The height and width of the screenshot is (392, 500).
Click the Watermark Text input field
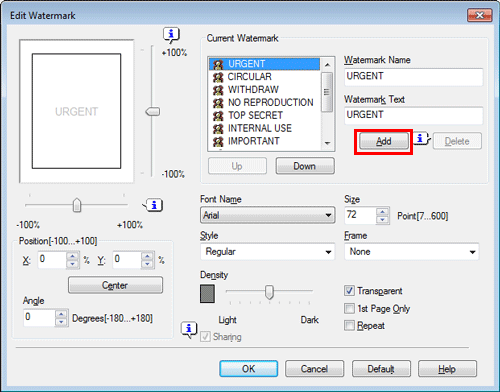[413, 115]
